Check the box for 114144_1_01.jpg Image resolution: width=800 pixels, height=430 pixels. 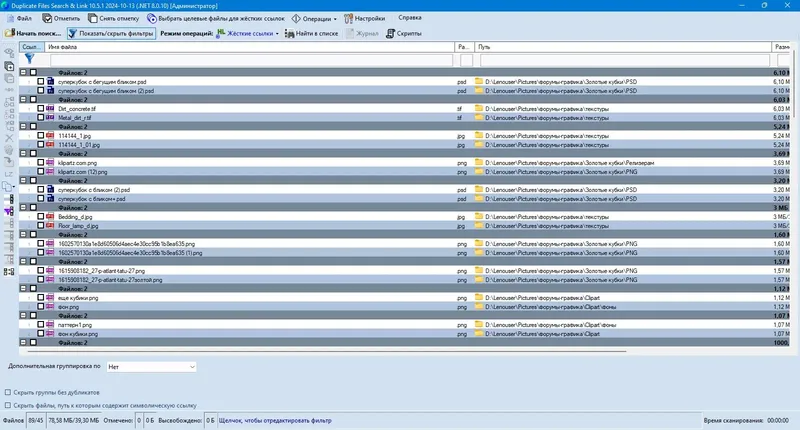tap(40, 145)
